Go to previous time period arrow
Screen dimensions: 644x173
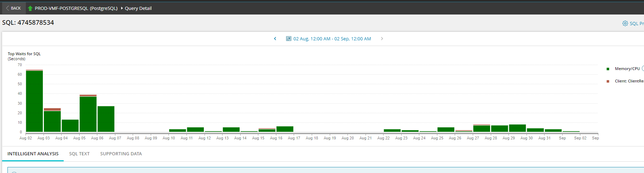click(x=275, y=39)
